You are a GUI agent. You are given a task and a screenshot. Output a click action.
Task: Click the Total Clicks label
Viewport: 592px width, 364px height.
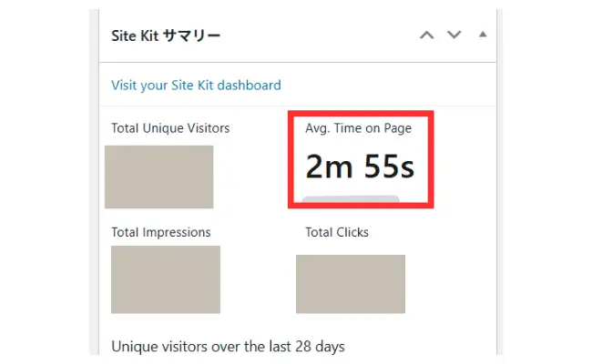337,232
